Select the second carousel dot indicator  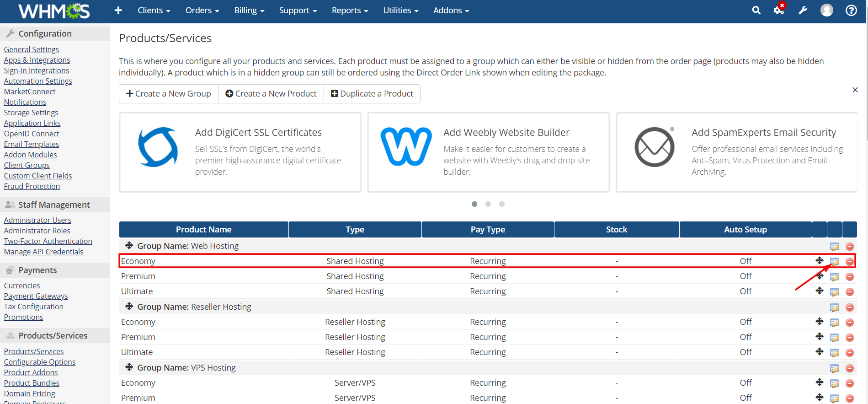tap(488, 204)
